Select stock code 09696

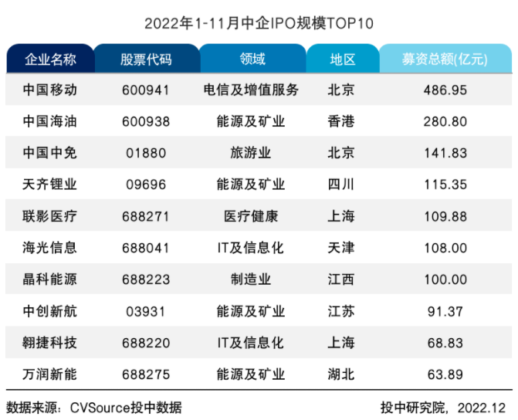click(x=146, y=185)
